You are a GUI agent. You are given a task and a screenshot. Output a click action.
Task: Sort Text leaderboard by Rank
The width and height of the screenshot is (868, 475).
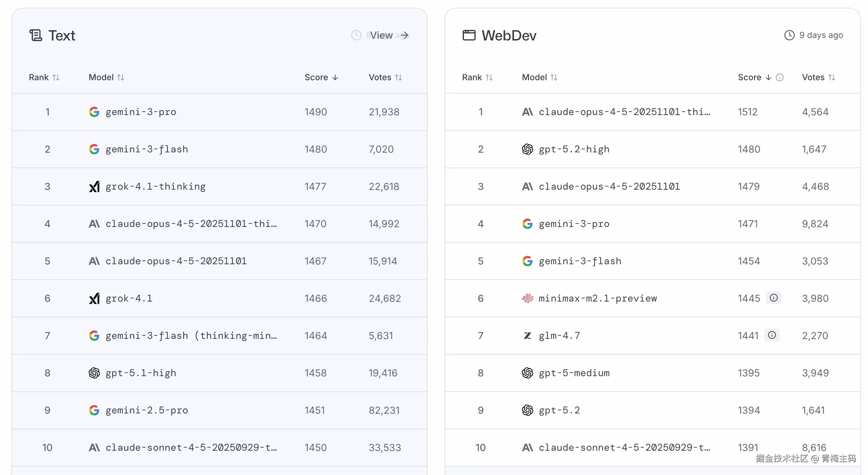[44, 77]
